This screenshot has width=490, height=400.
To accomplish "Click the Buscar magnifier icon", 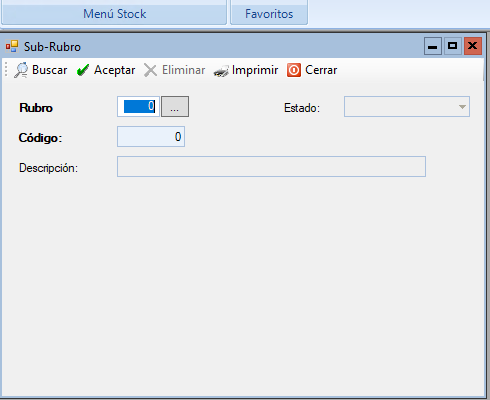I will (21, 70).
